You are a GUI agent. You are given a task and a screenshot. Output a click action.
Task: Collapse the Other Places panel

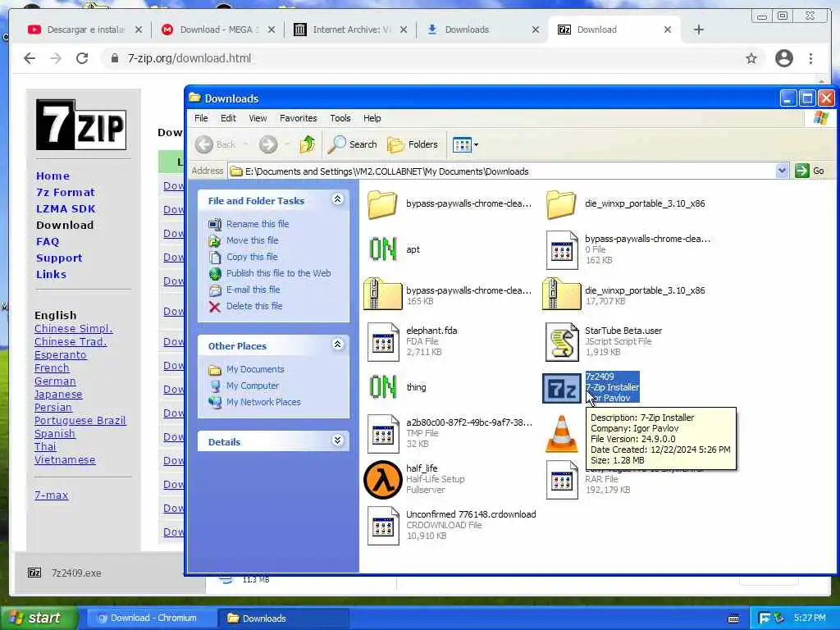click(x=337, y=345)
